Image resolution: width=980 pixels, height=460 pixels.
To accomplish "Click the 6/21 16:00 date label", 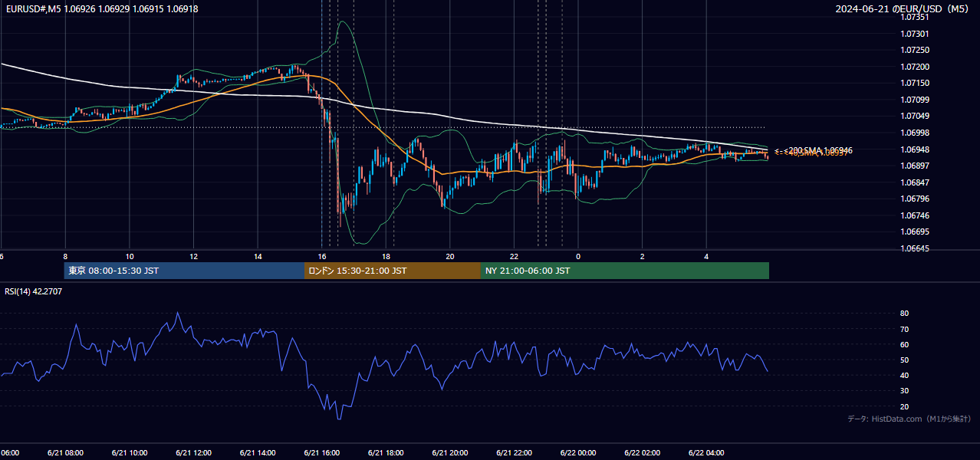I will pyautogui.click(x=322, y=452).
